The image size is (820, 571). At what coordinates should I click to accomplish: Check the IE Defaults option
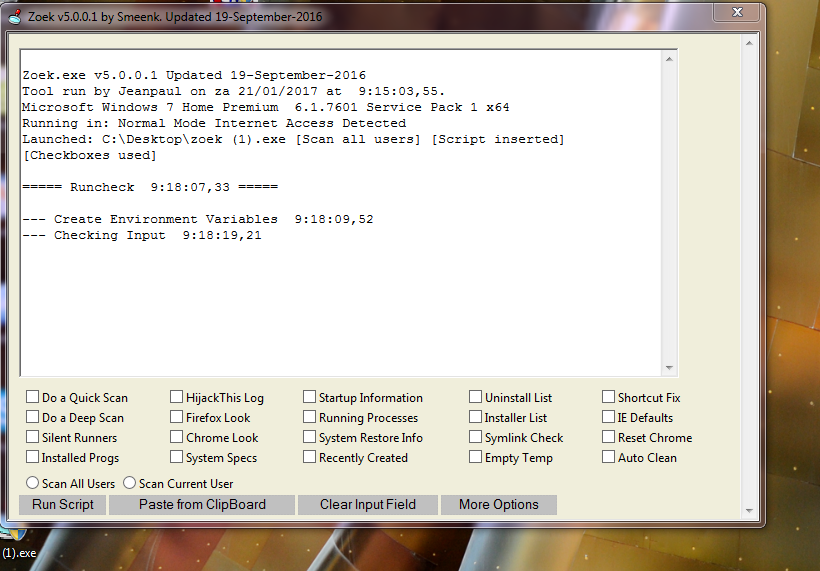click(608, 417)
